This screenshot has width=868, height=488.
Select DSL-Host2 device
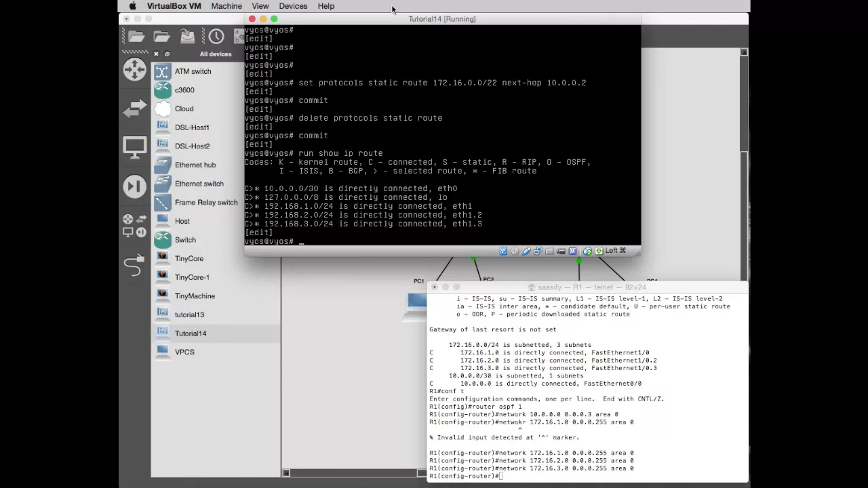point(216,146)
